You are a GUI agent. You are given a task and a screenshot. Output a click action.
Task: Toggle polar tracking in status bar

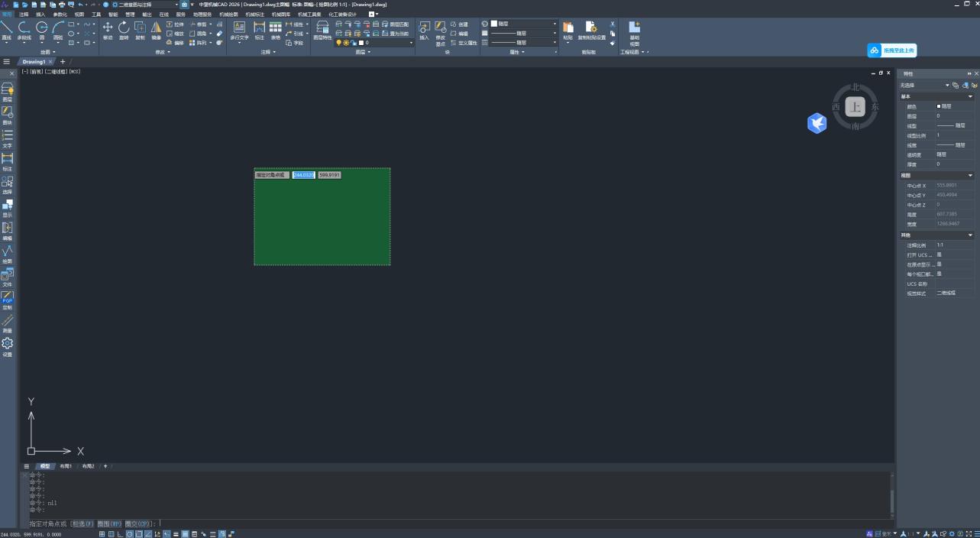coord(129,534)
